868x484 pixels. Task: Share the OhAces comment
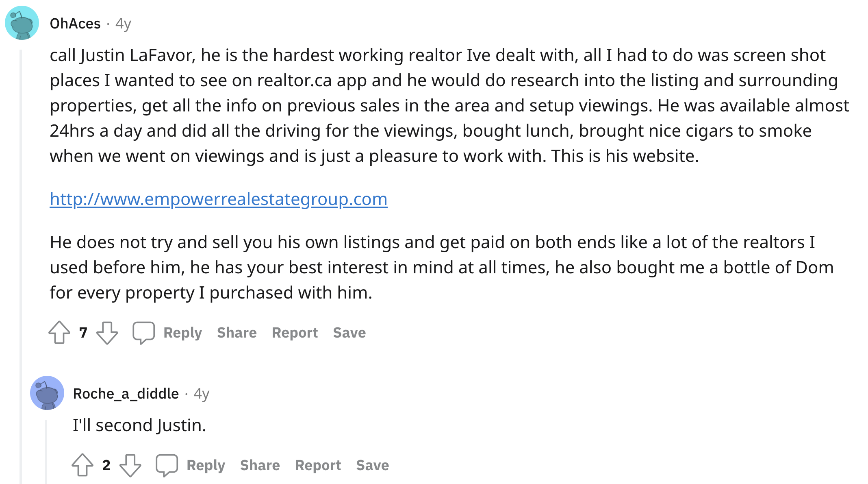point(237,333)
